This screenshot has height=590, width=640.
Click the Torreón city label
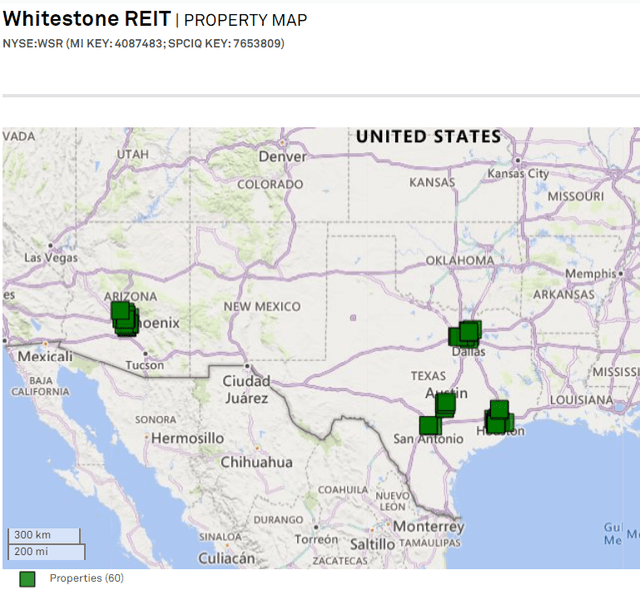point(316,539)
